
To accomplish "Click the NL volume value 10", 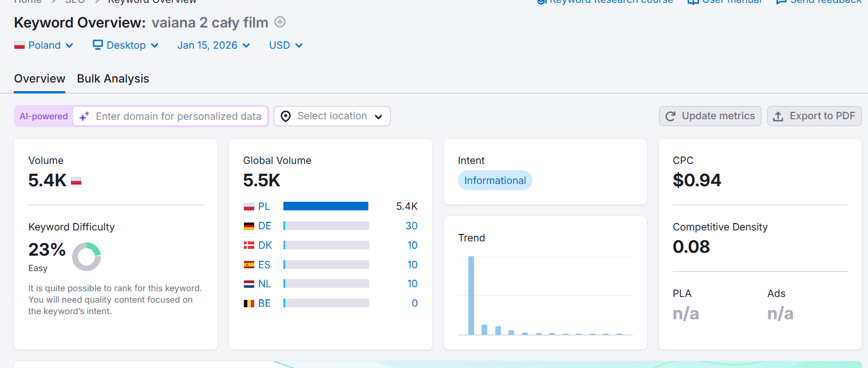I will 412,284.
